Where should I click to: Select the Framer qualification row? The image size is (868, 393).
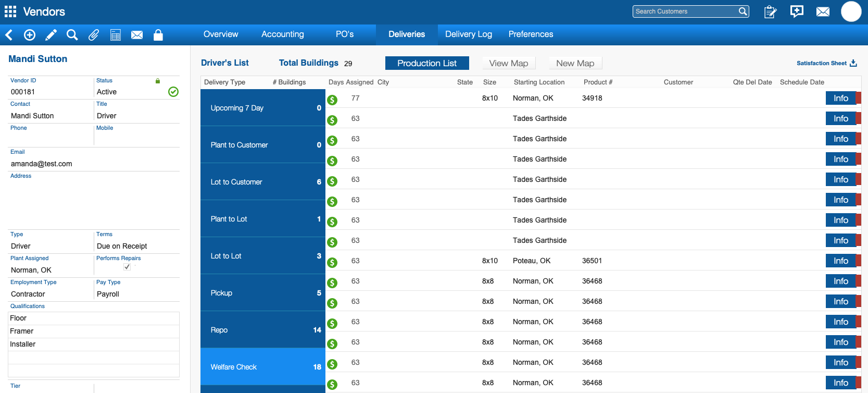click(x=94, y=331)
